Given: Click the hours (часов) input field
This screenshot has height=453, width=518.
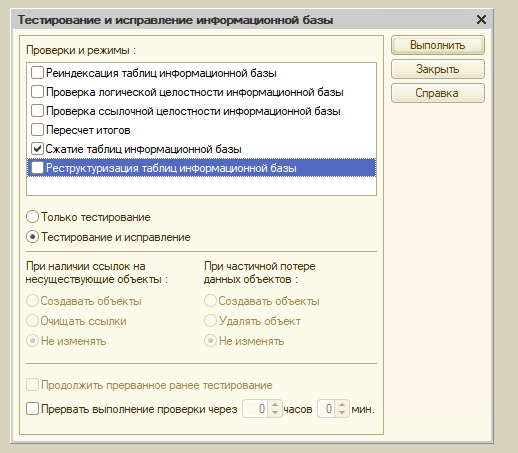Looking at the screenshot, I should point(255,409).
